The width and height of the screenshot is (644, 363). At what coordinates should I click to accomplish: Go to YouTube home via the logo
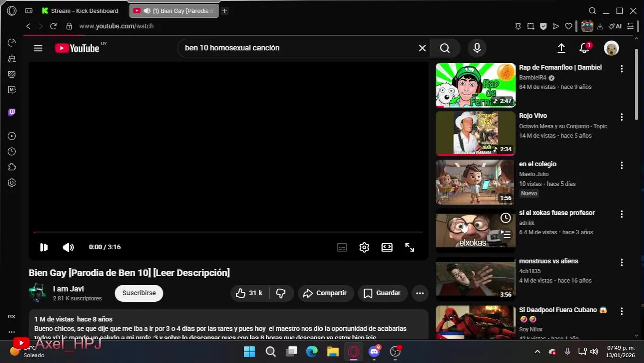pyautogui.click(x=77, y=48)
